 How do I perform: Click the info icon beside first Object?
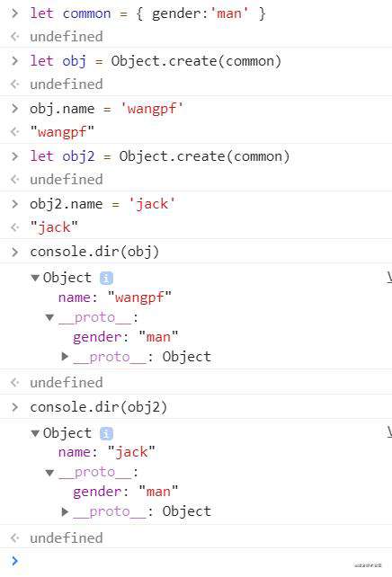pyautogui.click(x=106, y=278)
